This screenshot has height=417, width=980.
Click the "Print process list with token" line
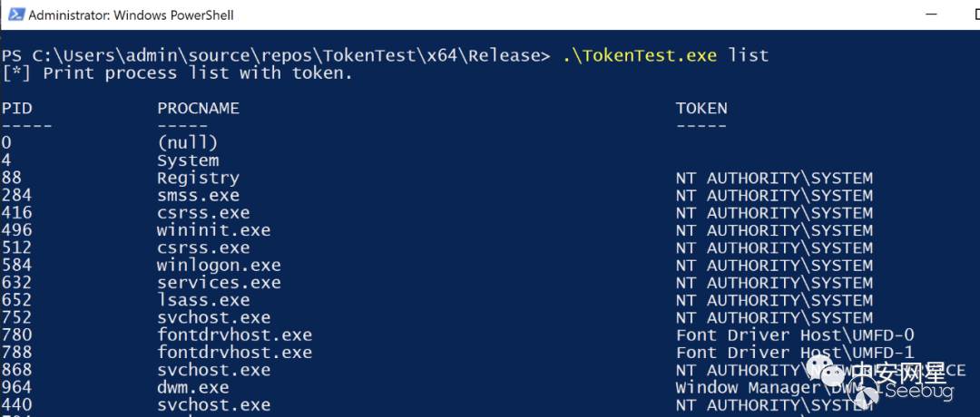(177, 73)
